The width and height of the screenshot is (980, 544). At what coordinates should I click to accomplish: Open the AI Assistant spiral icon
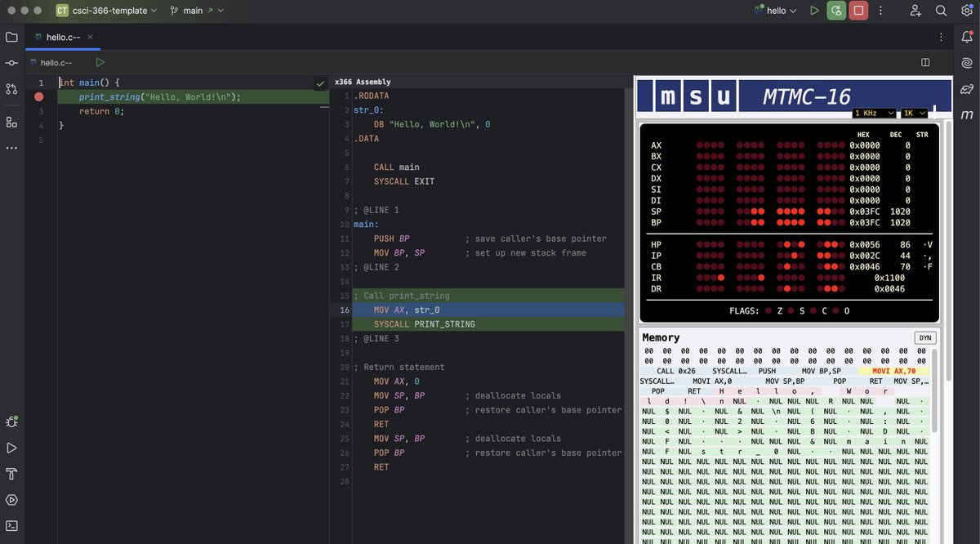(967, 63)
